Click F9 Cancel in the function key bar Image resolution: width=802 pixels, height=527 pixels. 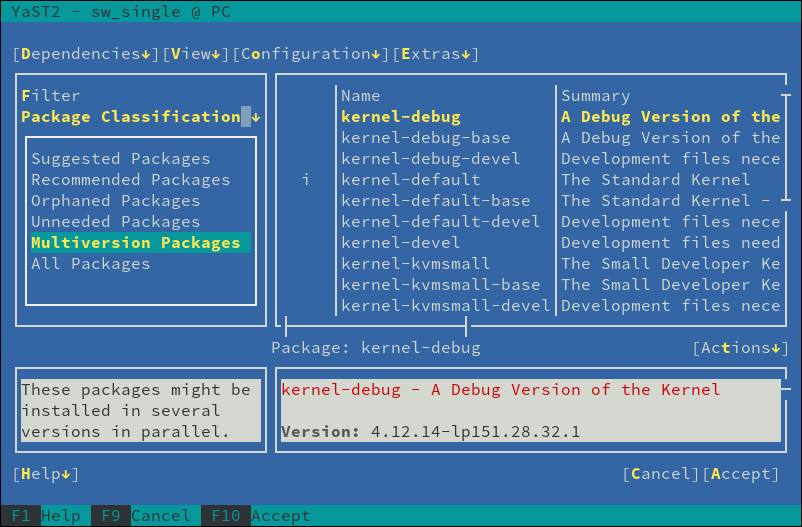click(145, 516)
